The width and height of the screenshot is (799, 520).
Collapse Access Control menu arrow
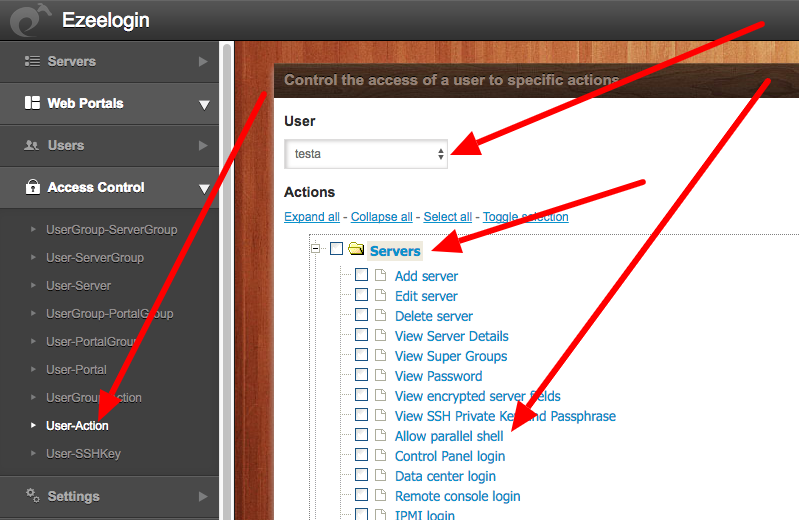tap(204, 189)
